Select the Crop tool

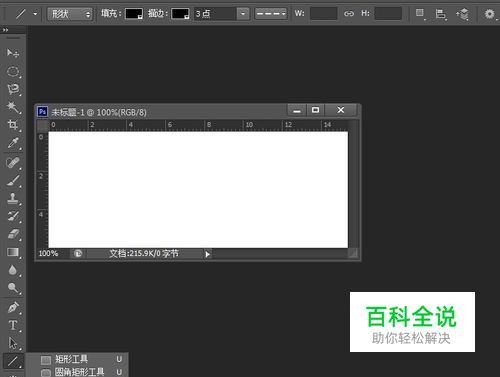tap(13, 125)
